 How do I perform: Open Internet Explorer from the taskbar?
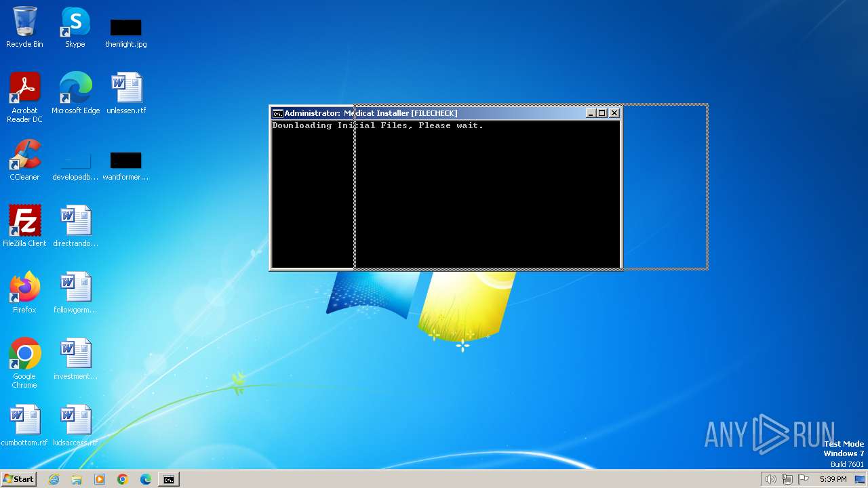pyautogui.click(x=54, y=479)
